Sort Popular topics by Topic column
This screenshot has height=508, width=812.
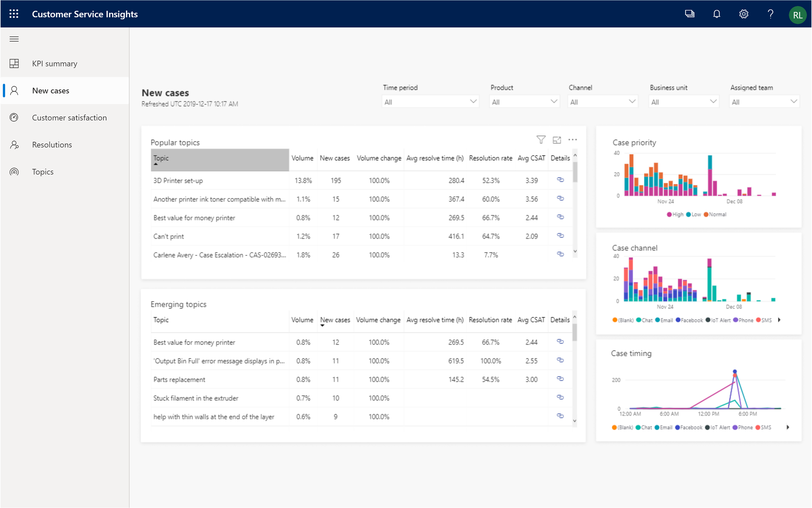point(220,159)
